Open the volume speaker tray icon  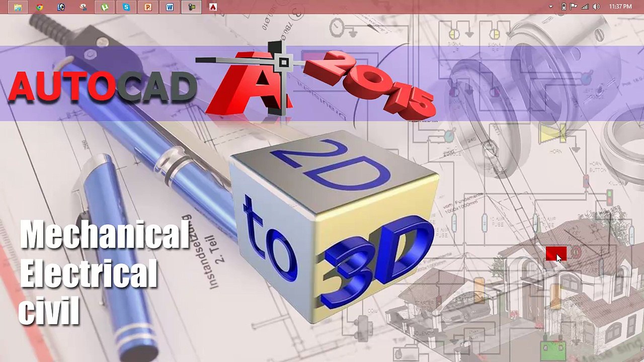coord(596,7)
